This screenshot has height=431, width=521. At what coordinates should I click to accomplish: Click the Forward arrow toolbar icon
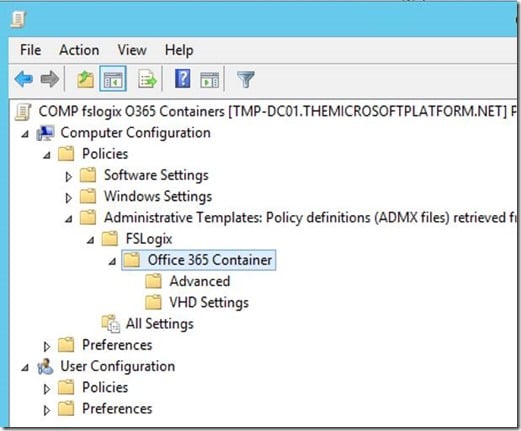pyautogui.click(x=49, y=79)
